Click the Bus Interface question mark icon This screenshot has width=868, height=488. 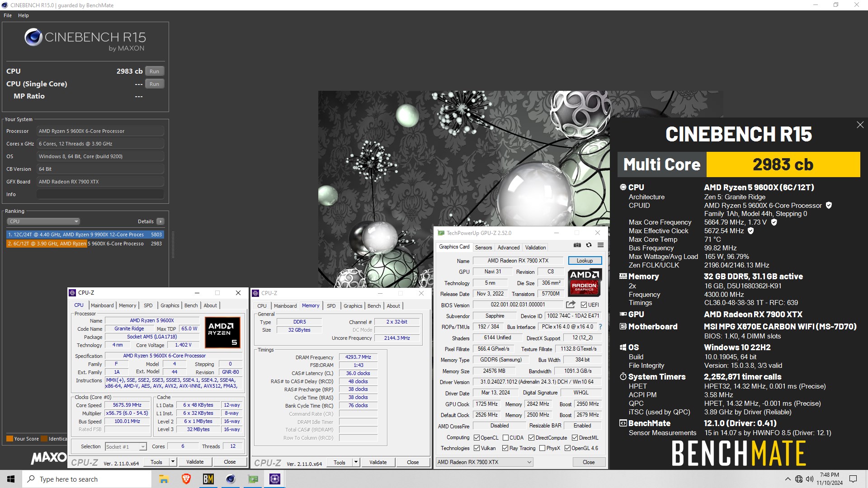pos(600,327)
